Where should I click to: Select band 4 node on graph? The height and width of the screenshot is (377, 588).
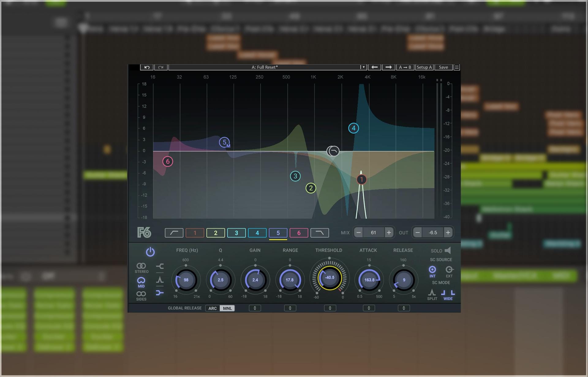click(x=354, y=128)
